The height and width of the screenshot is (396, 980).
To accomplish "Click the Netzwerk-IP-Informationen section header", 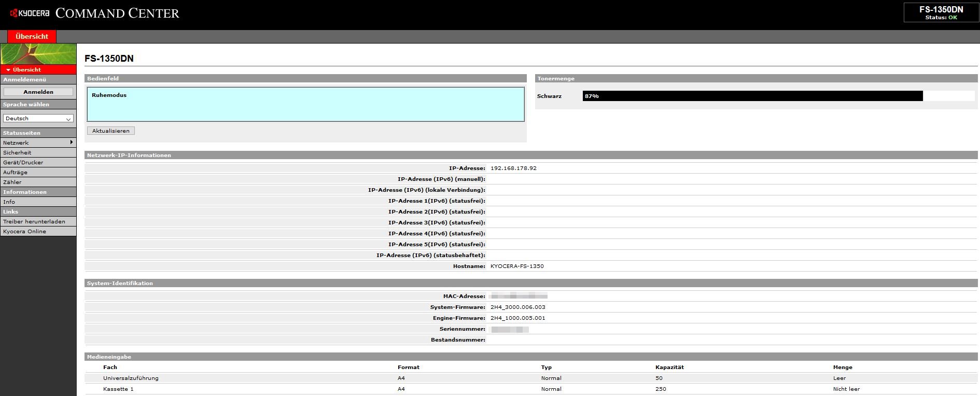I will pos(531,155).
